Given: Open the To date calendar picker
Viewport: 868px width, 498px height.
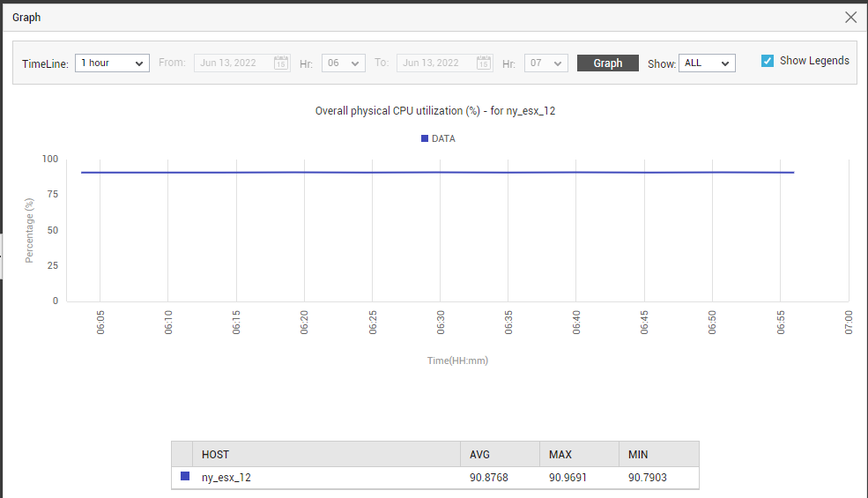Looking at the screenshot, I should (483, 63).
